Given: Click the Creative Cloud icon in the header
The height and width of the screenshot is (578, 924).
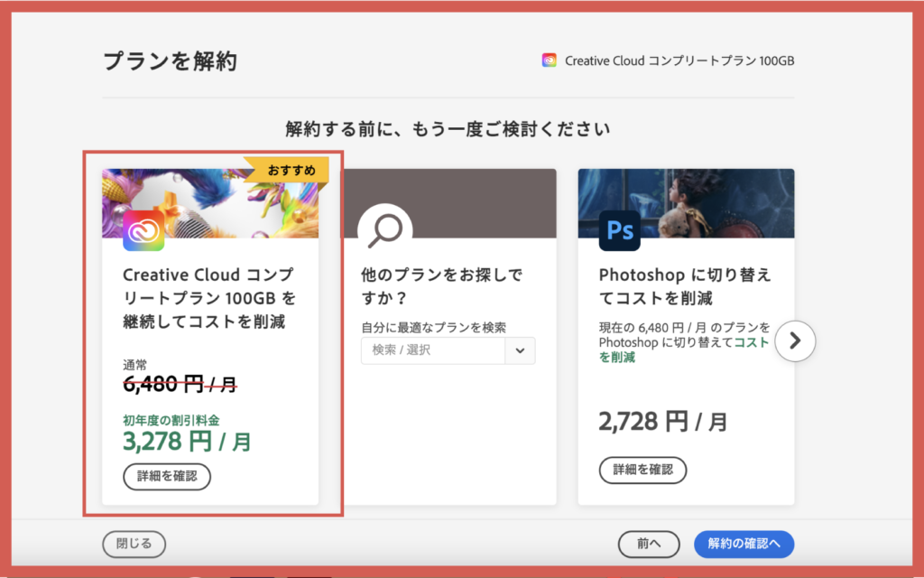Looking at the screenshot, I should click(549, 61).
